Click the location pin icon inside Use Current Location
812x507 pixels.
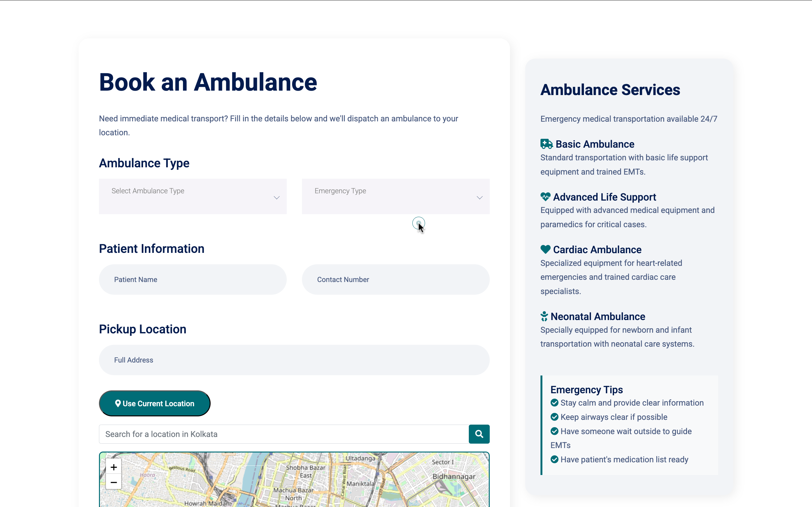point(118,403)
